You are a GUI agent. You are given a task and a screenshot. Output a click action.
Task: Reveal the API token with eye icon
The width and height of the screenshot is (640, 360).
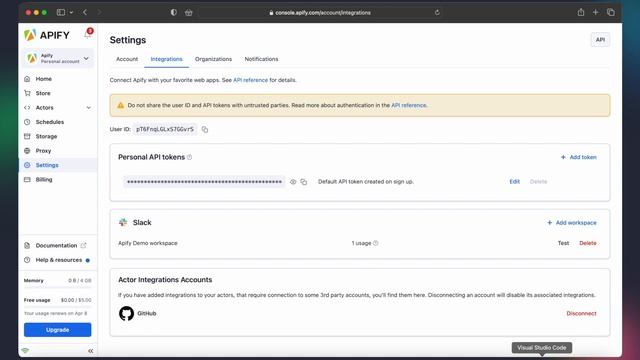point(293,182)
